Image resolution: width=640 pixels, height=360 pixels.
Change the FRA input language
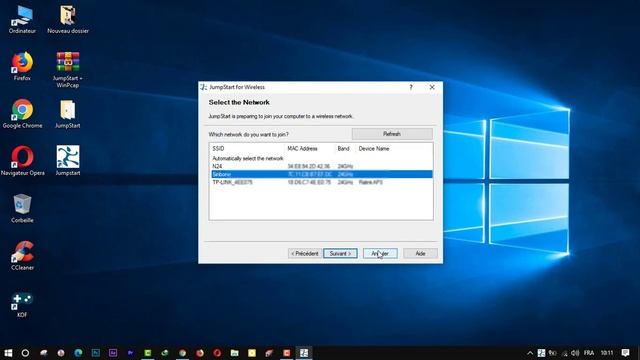coord(589,353)
